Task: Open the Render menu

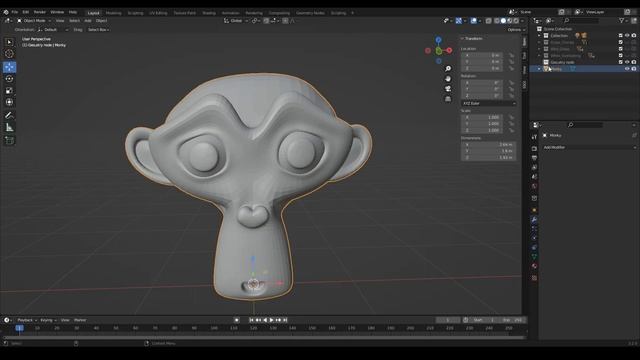Action: (40, 12)
